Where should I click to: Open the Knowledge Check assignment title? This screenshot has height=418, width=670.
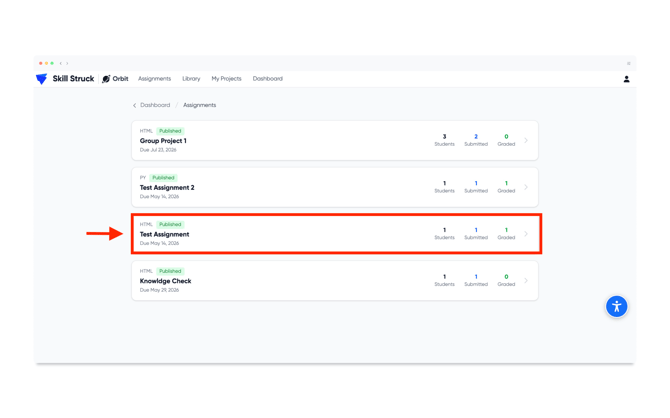(165, 281)
